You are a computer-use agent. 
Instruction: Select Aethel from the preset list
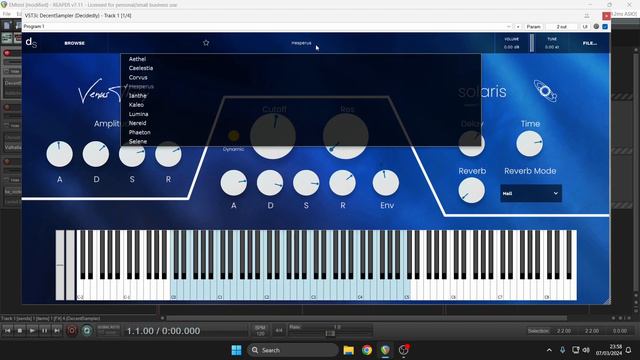tap(137, 59)
